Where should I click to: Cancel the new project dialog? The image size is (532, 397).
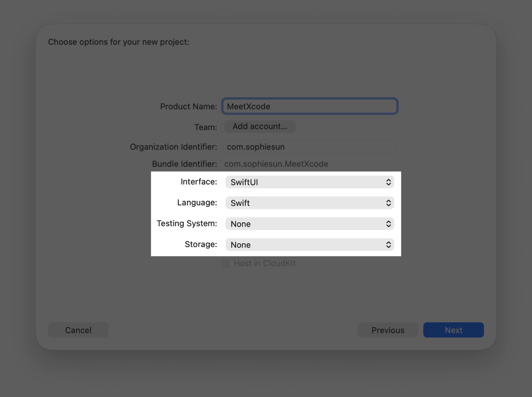click(78, 330)
